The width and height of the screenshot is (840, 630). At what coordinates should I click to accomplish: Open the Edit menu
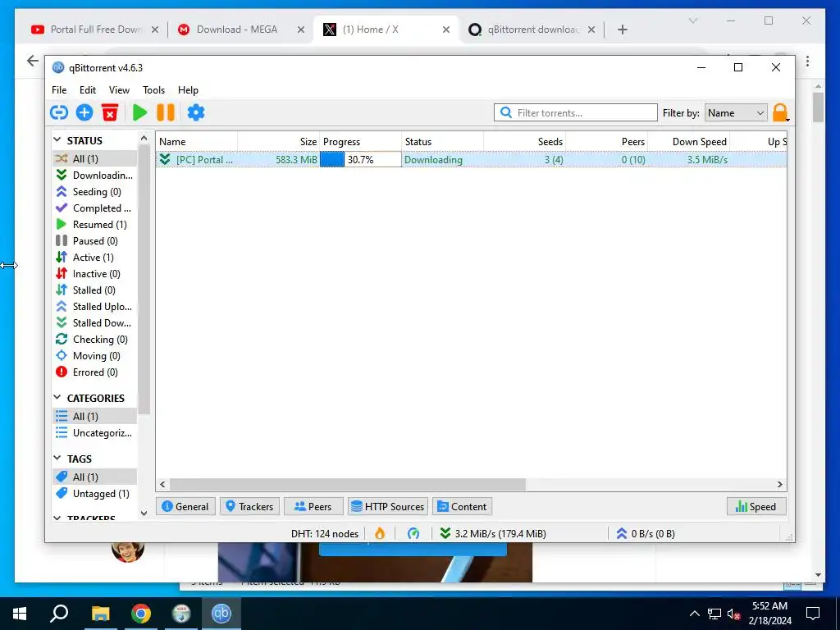pyautogui.click(x=87, y=90)
